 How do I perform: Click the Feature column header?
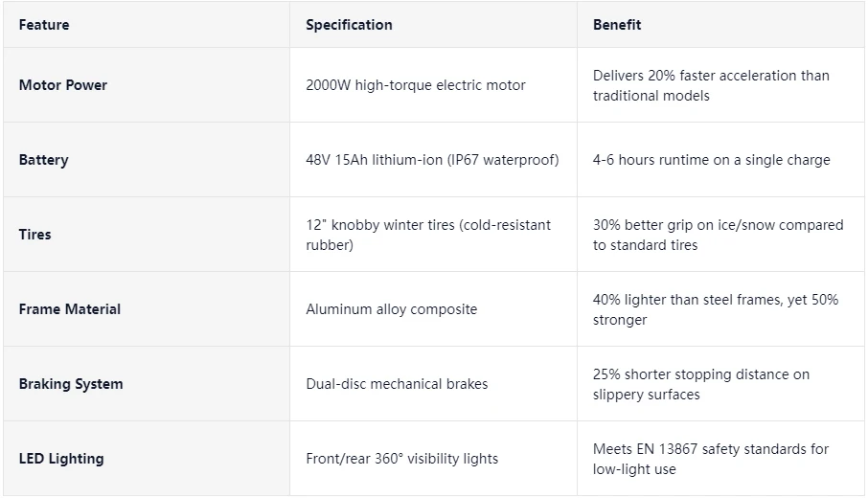coord(44,25)
